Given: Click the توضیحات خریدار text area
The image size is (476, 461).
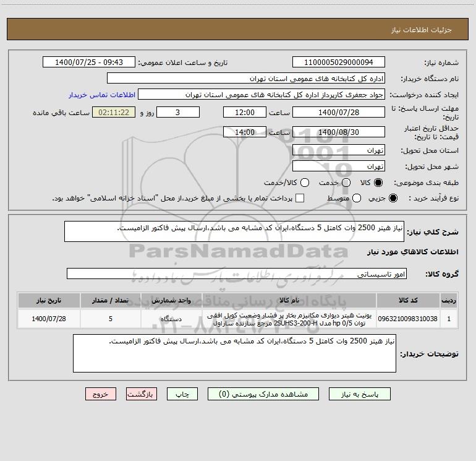Looking at the screenshot, I should pos(234,353).
